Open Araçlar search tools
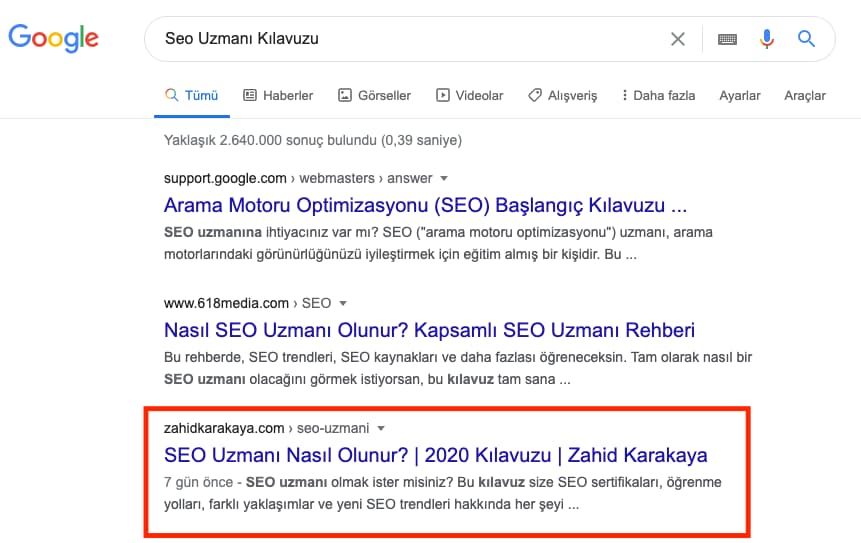This screenshot has width=861, height=543. [x=804, y=96]
